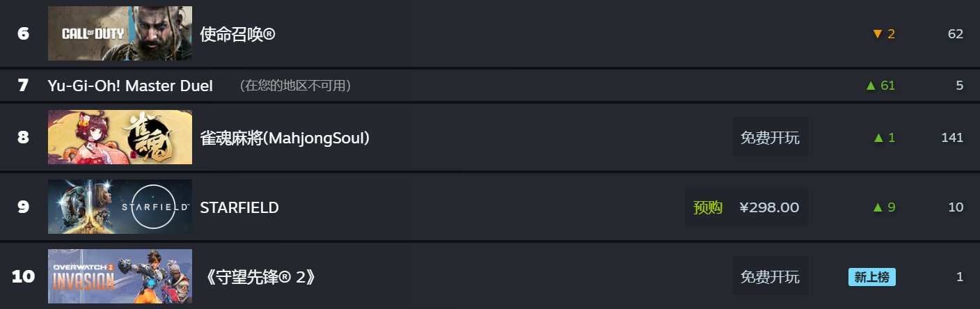The image size is (980, 309).
Task: Open Yu-Gi-Oh! Master Duel entry
Action: [130, 86]
